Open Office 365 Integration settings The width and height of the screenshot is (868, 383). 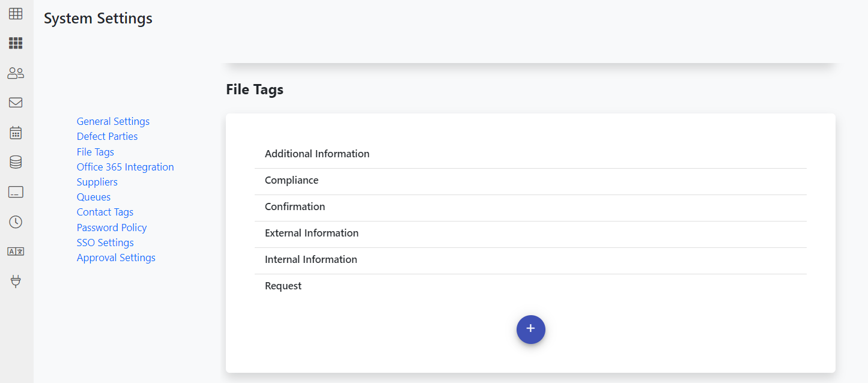125,167
